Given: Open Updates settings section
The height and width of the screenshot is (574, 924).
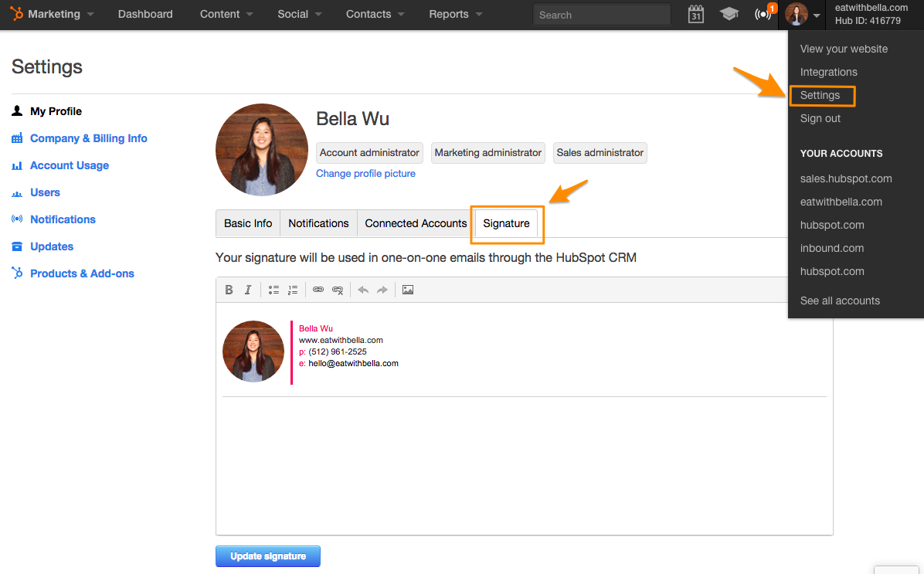Looking at the screenshot, I should pyautogui.click(x=52, y=246).
